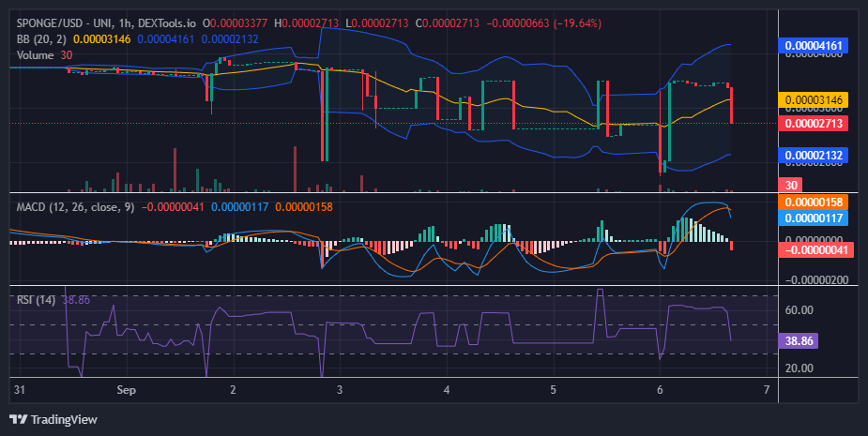Click the Volume indicator label

coord(35,54)
